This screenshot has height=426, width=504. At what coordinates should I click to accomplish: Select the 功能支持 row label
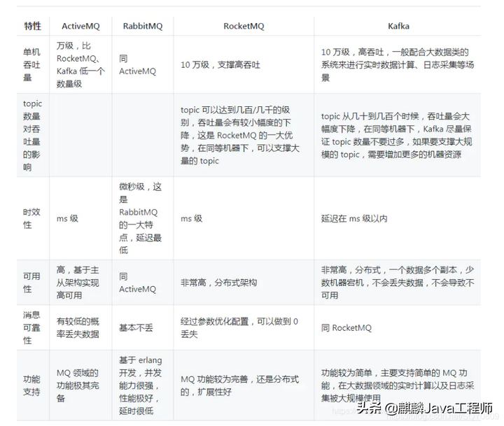pos(31,385)
